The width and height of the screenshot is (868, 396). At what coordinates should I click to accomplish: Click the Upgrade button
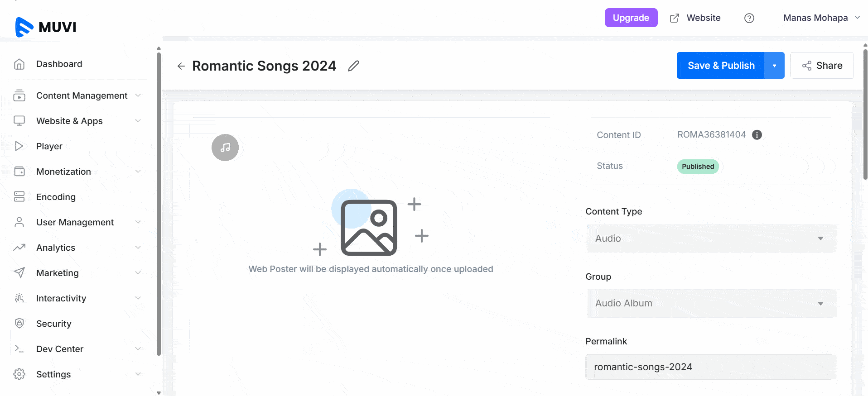[x=631, y=18]
